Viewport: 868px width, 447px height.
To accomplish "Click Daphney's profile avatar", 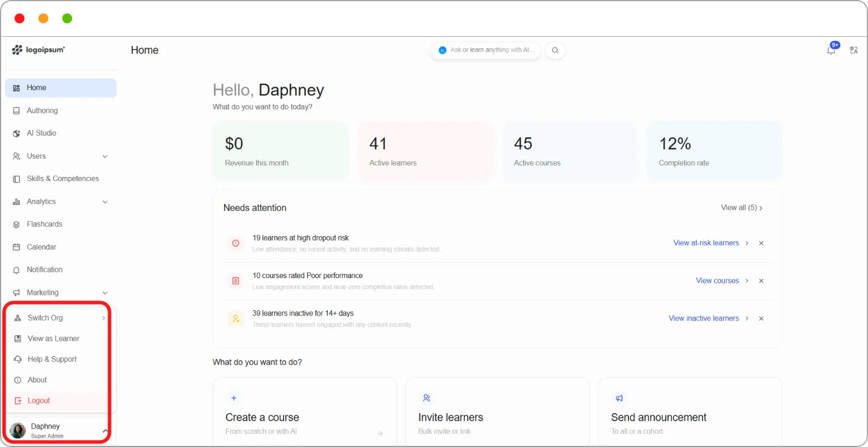I will [x=18, y=431].
